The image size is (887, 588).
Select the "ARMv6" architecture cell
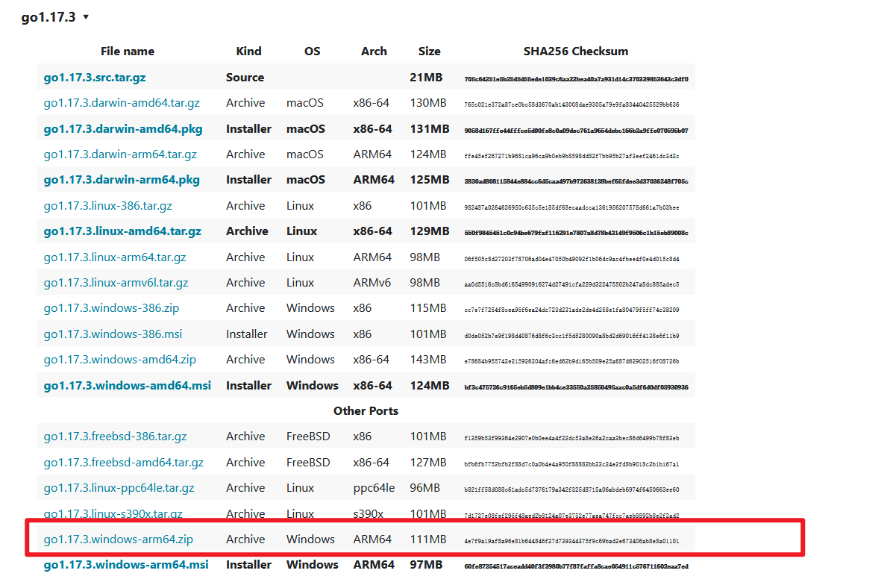(x=372, y=283)
